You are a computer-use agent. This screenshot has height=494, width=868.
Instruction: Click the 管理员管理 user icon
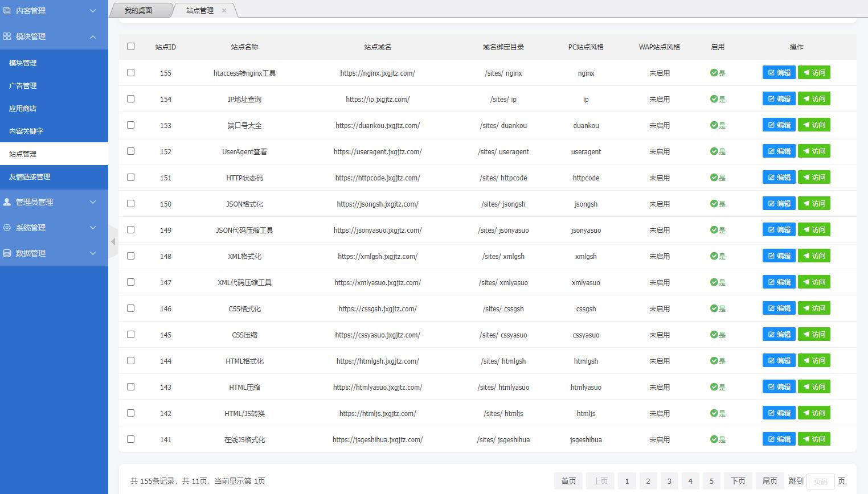tap(7, 202)
